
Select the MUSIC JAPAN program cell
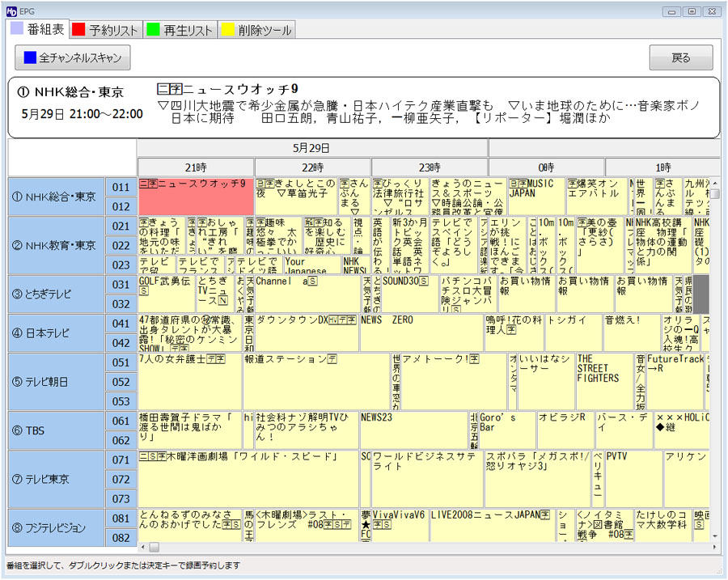536,197
